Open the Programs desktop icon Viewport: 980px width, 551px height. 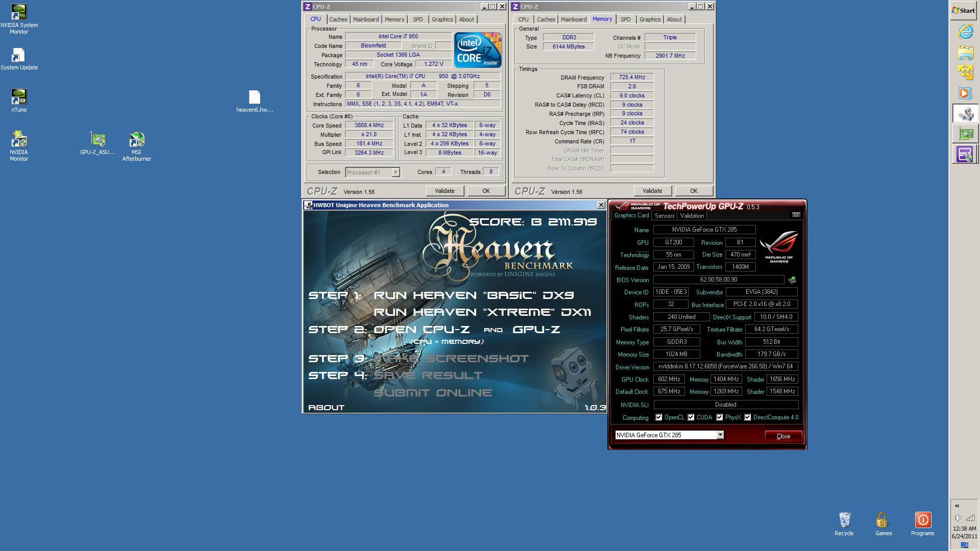point(923,524)
